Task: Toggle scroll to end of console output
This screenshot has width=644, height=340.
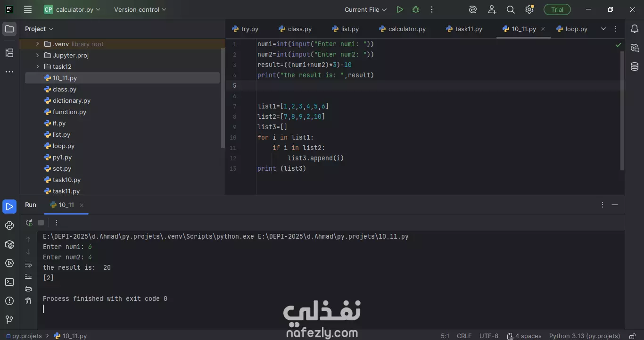Action: pos(28,276)
